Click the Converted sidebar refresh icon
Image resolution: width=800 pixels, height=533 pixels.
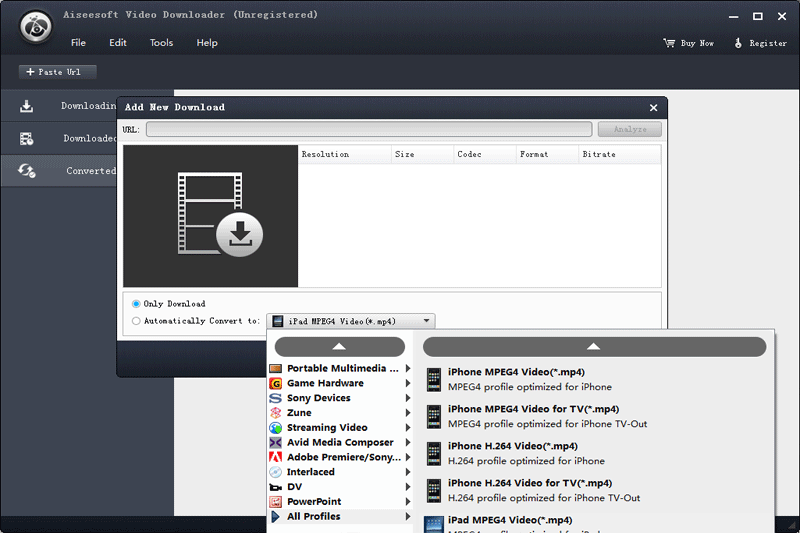(x=27, y=170)
